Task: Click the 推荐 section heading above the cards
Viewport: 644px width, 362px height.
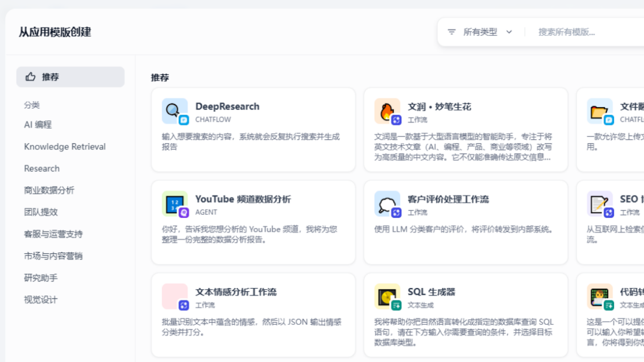Action: (x=160, y=78)
